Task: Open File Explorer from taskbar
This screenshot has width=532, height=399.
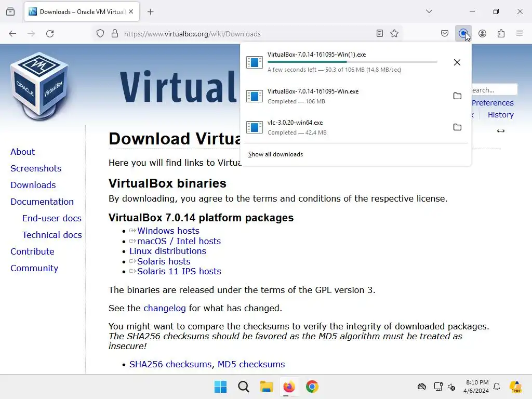Action: pos(267,387)
